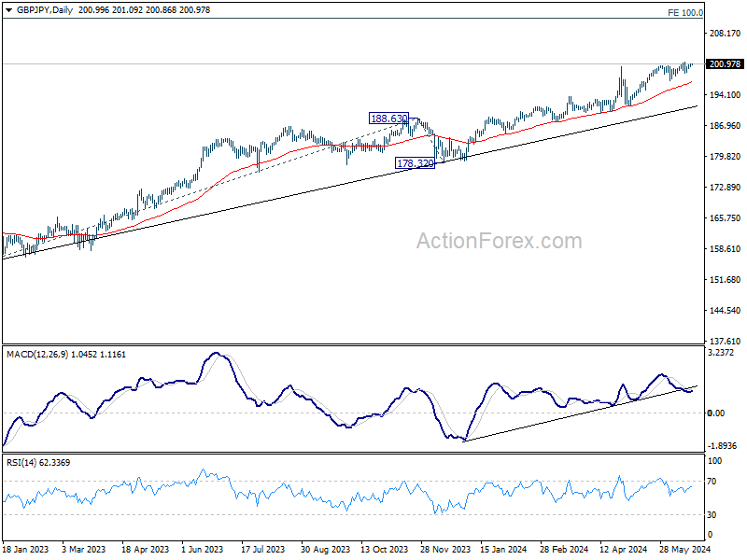Select the 17 Jul 2023 date label
The image size is (747, 560).
pos(263,549)
